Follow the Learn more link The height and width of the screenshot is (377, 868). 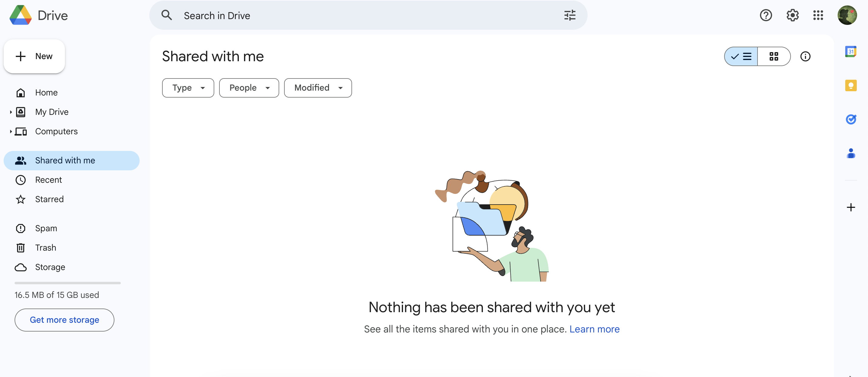pos(594,329)
